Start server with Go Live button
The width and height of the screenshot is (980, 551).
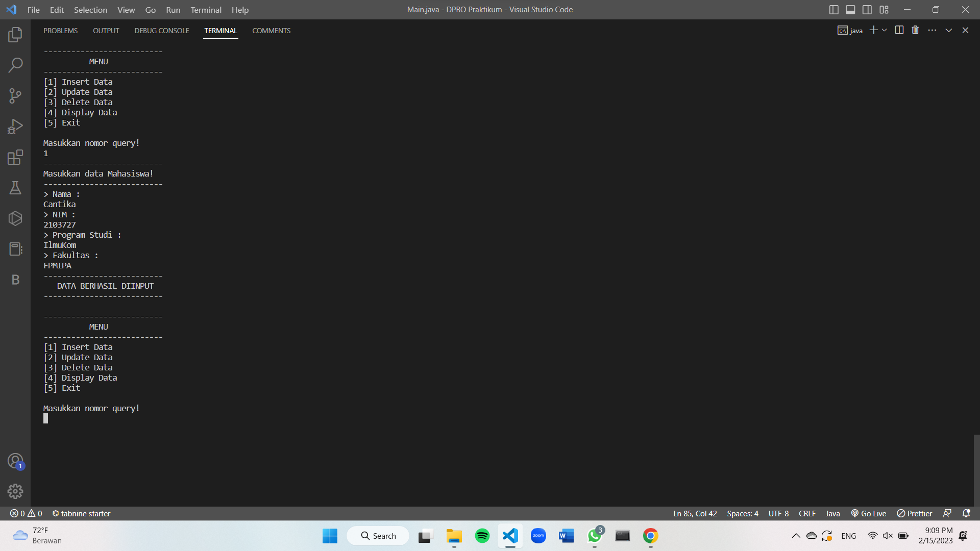click(x=868, y=513)
